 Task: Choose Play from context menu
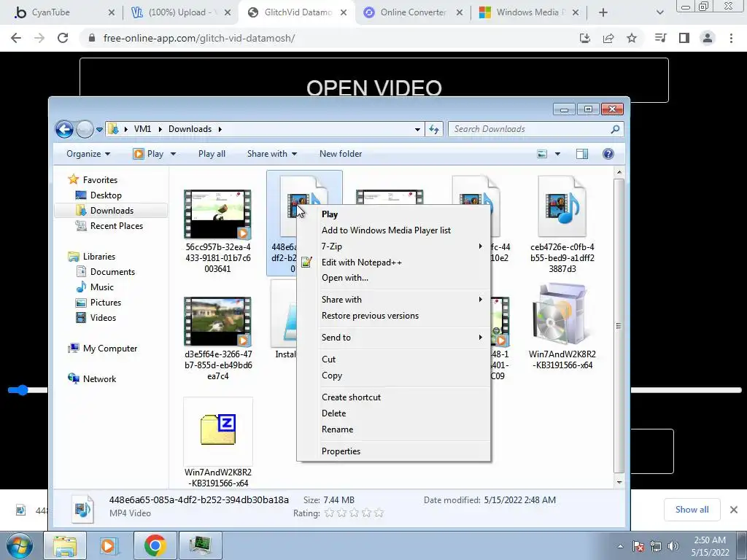coord(393,214)
